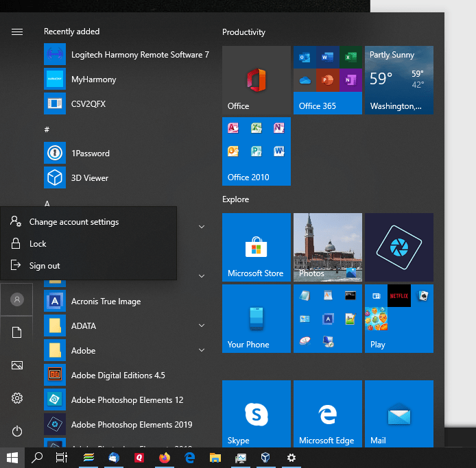Expand the Start menu hamburger button
The width and height of the screenshot is (476, 468).
[17, 32]
